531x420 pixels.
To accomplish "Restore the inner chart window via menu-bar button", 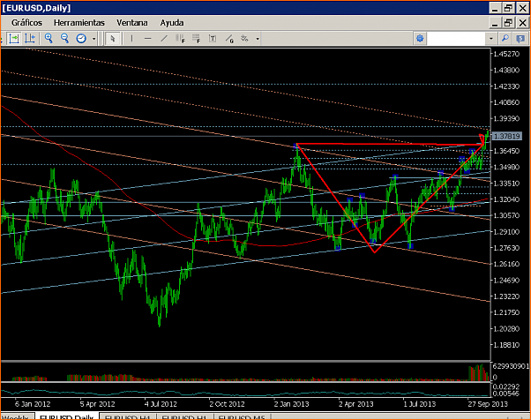I will [508, 23].
